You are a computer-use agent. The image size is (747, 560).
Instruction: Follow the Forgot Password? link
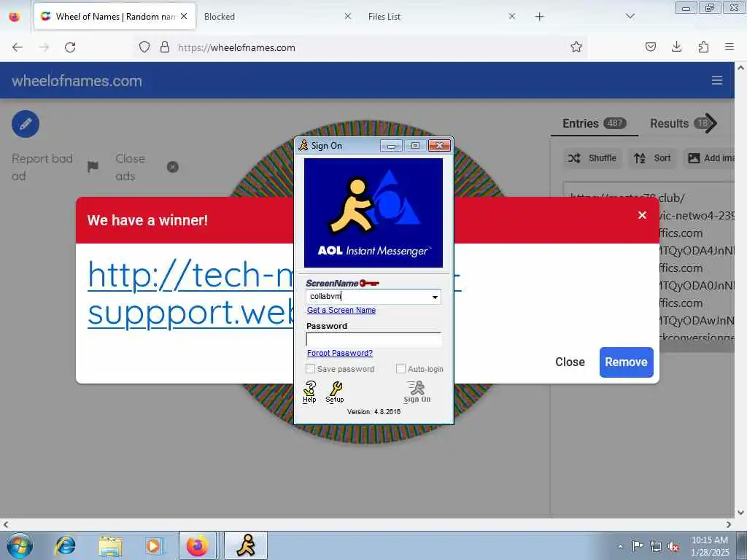tap(340, 353)
